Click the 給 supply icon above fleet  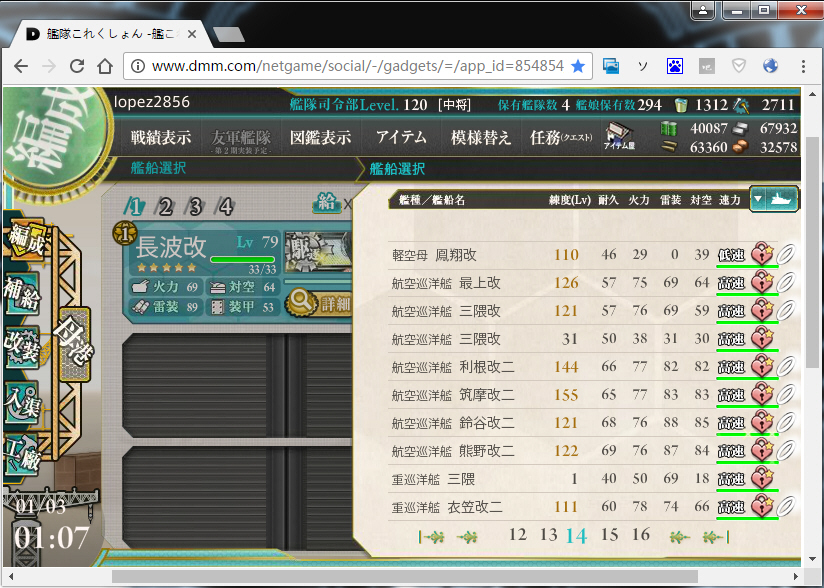[326, 202]
